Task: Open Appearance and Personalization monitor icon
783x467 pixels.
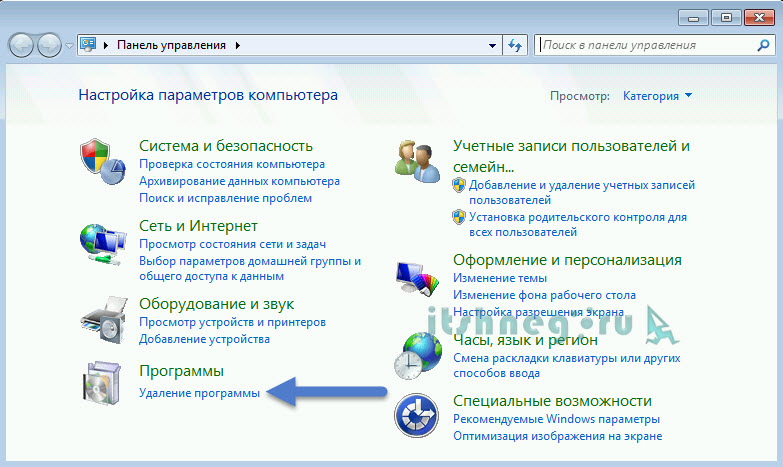Action: click(x=417, y=279)
